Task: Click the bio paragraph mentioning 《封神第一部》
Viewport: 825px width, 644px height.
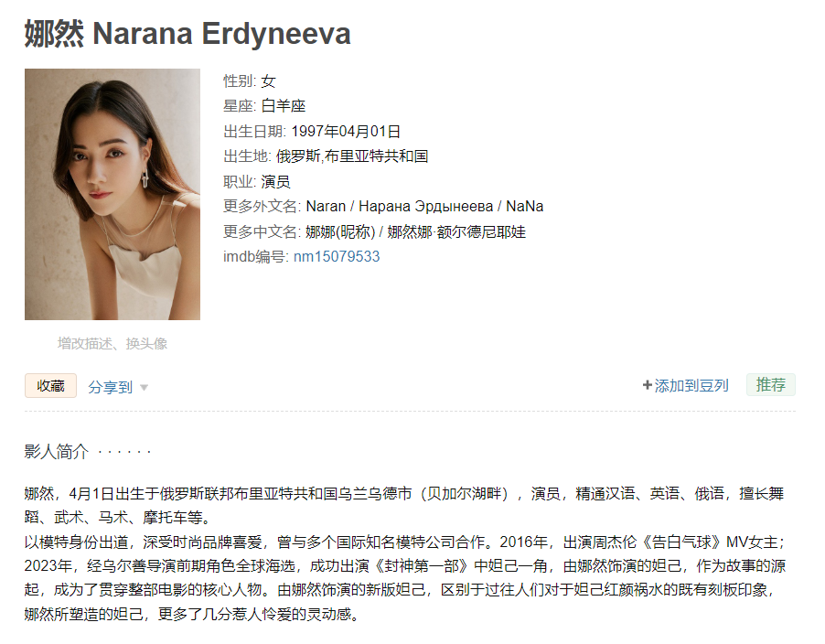Action: (x=405, y=578)
